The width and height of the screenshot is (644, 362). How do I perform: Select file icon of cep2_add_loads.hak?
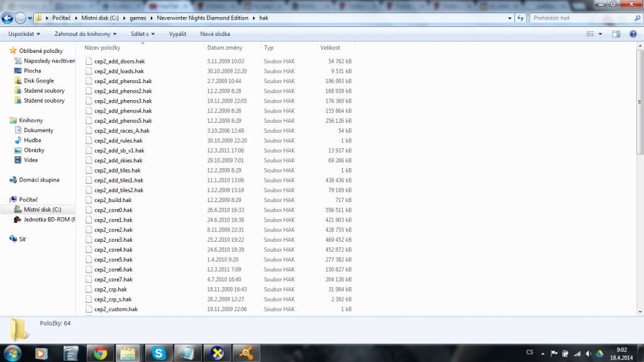click(x=89, y=71)
